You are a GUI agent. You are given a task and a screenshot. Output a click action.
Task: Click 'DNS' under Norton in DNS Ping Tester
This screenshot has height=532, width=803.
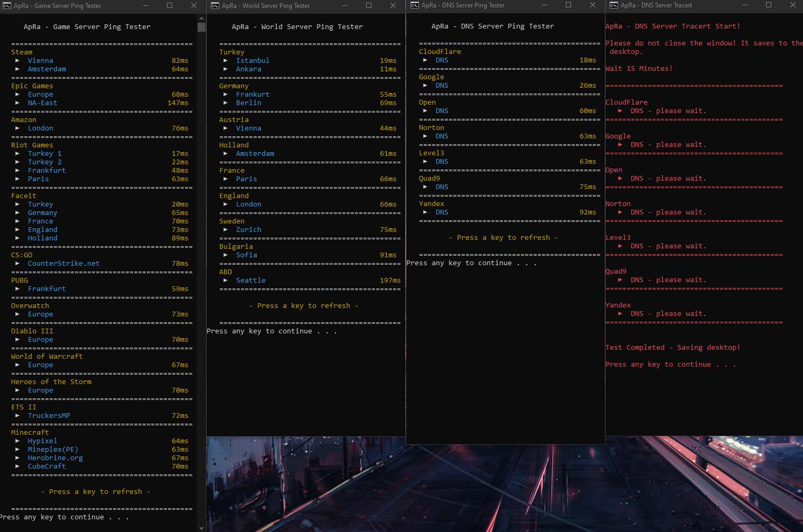pos(442,136)
